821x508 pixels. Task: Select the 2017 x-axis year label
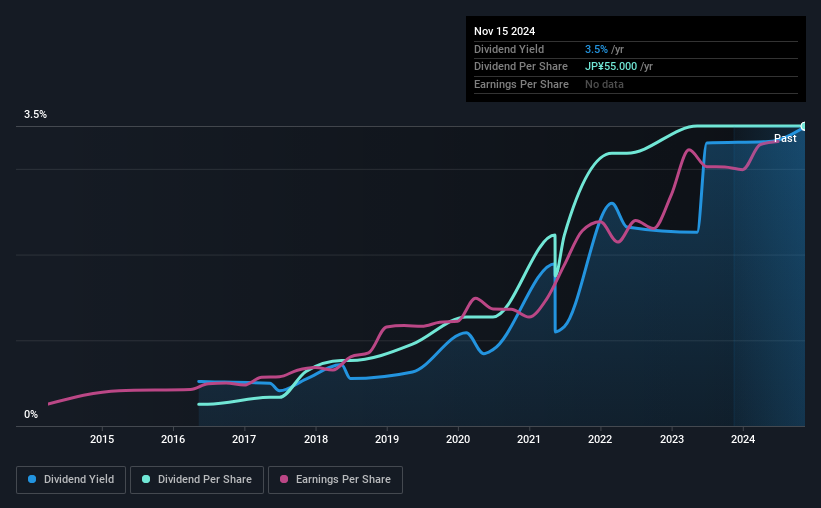coord(244,439)
